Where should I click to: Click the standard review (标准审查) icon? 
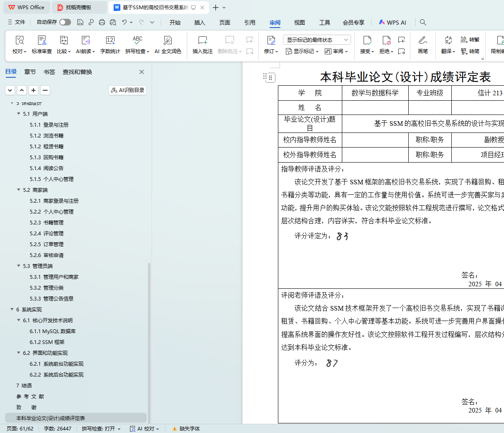click(x=42, y=41)
